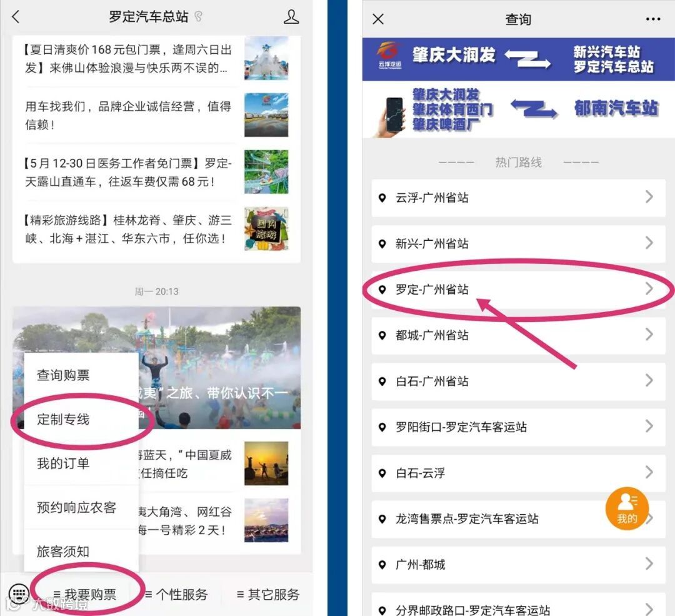Tap the back arrow in 罗定汽车总站 chat
Screen dimensions: 675x616
pyautogui.click(x=16, y=17)
